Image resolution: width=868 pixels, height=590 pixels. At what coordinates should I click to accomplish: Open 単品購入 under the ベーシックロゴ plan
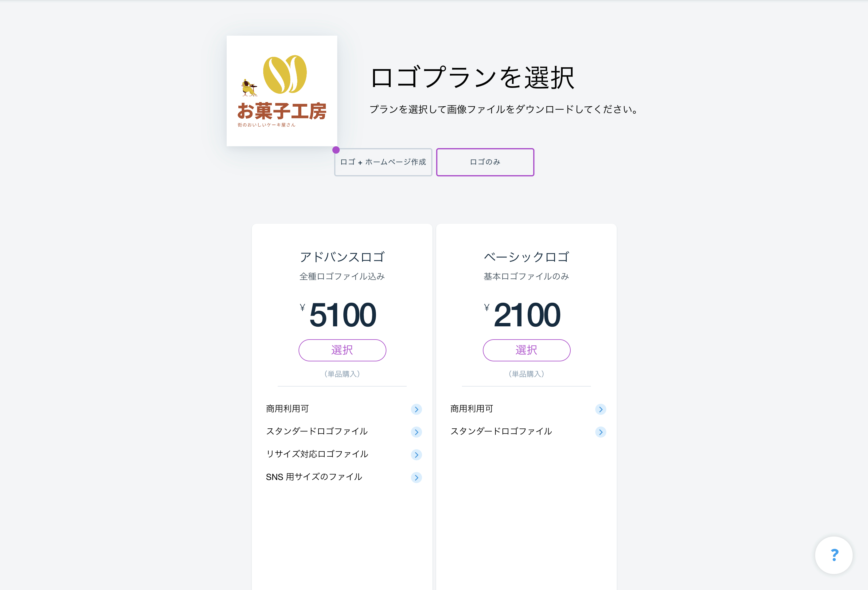[x=526, y=374]
